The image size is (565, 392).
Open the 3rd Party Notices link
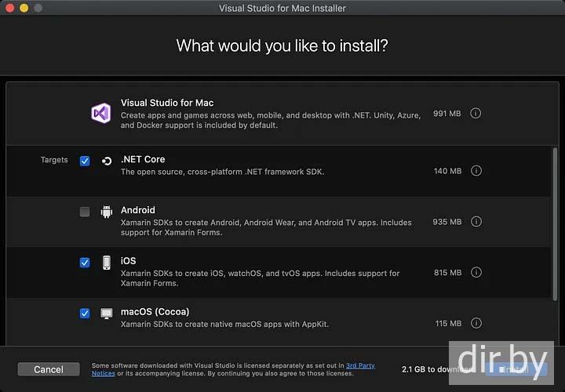tap(360, 365)
